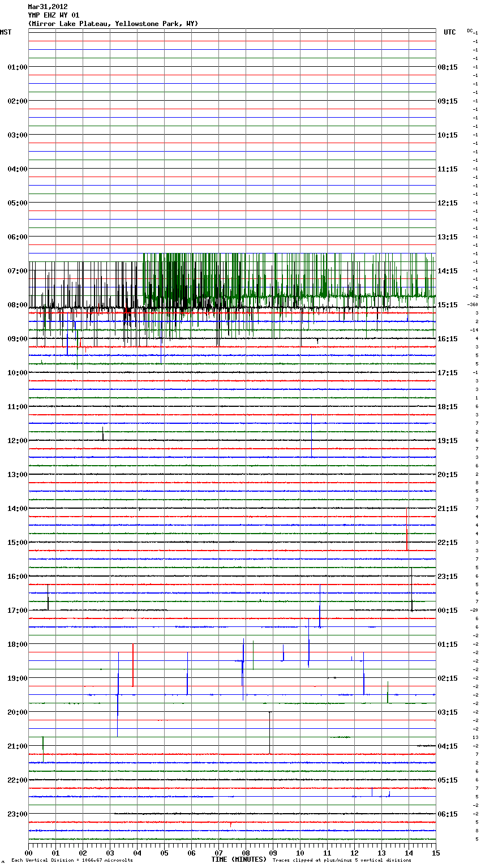Click the UTC time label '15:15'
Image resolution: width=481 pixels, height=868 pixels.
click(448, 305)
